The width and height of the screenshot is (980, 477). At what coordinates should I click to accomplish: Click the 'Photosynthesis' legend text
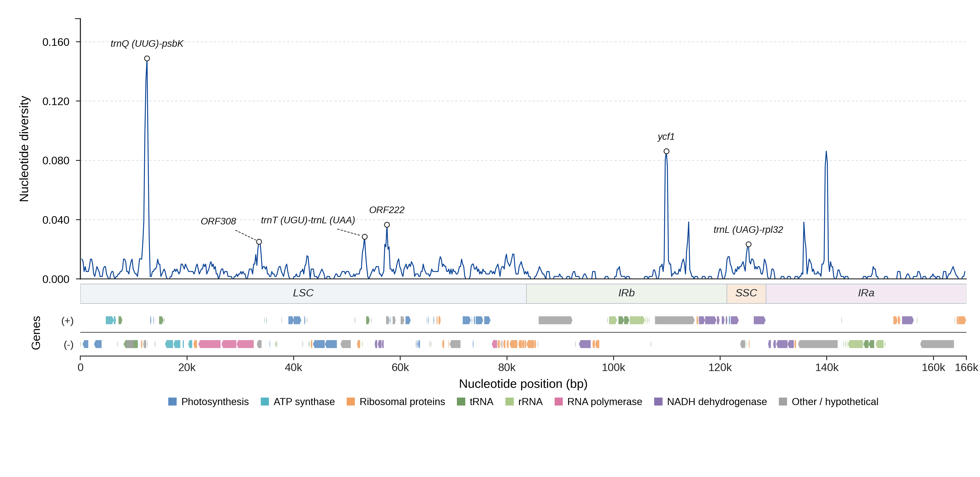(215, 402)
